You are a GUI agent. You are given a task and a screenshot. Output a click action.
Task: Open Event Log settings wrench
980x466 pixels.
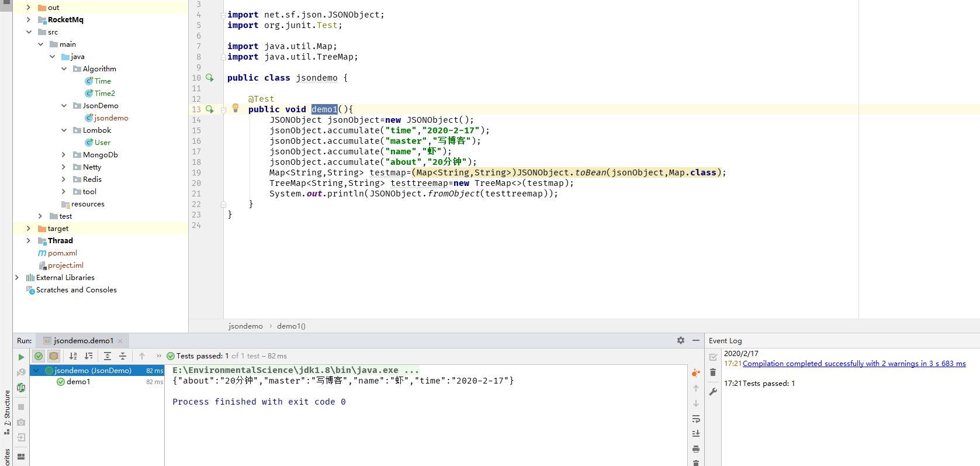click(x=713, y=392)
